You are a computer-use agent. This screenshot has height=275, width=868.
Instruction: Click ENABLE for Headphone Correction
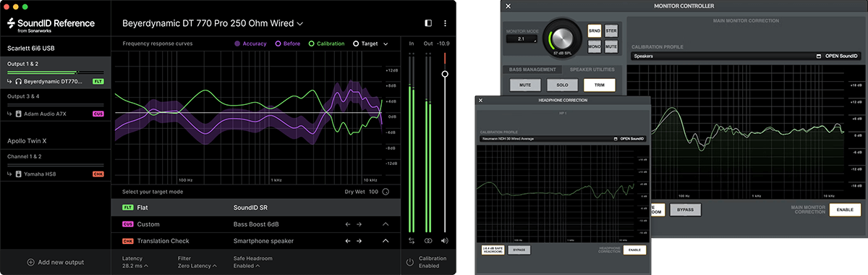pos(634,250)
